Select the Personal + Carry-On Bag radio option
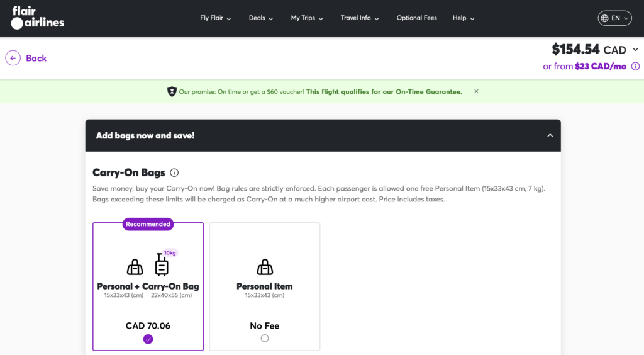This screenshot has width=644, height=355. click(x=148, y=339)
